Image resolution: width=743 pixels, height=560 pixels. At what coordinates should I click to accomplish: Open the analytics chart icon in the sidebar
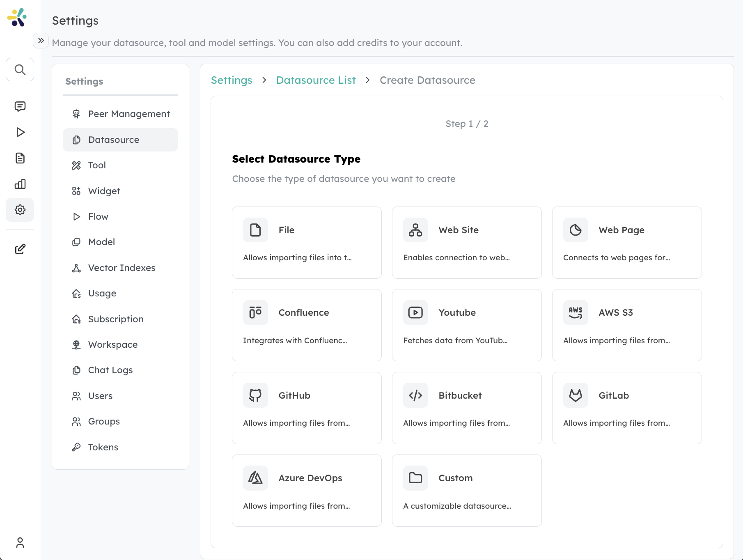pyautogui.click(x=20, y=184)
